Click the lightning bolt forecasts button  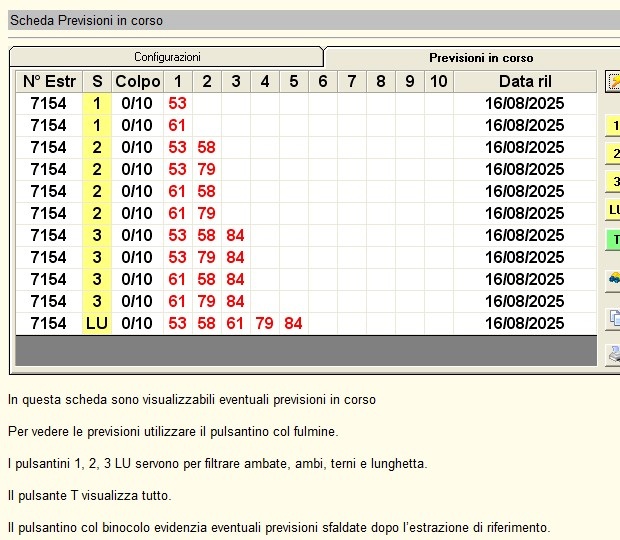pyautogui.click(x=612, y=83)
